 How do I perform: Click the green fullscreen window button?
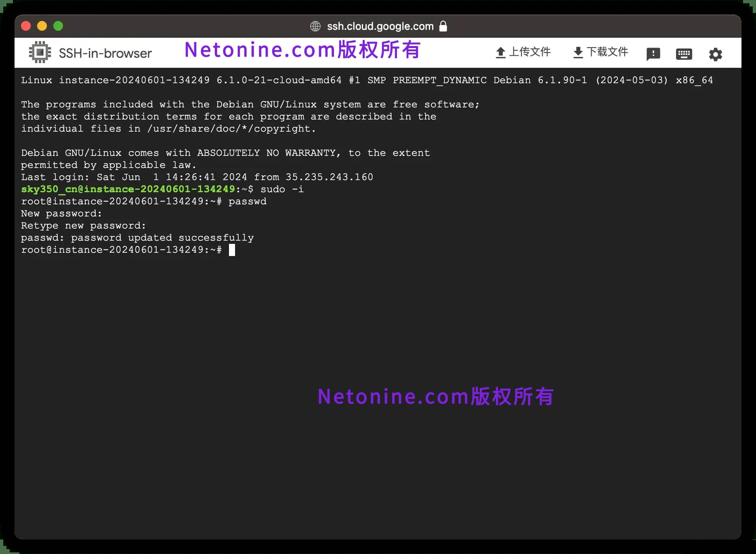(x=58, y=26)
